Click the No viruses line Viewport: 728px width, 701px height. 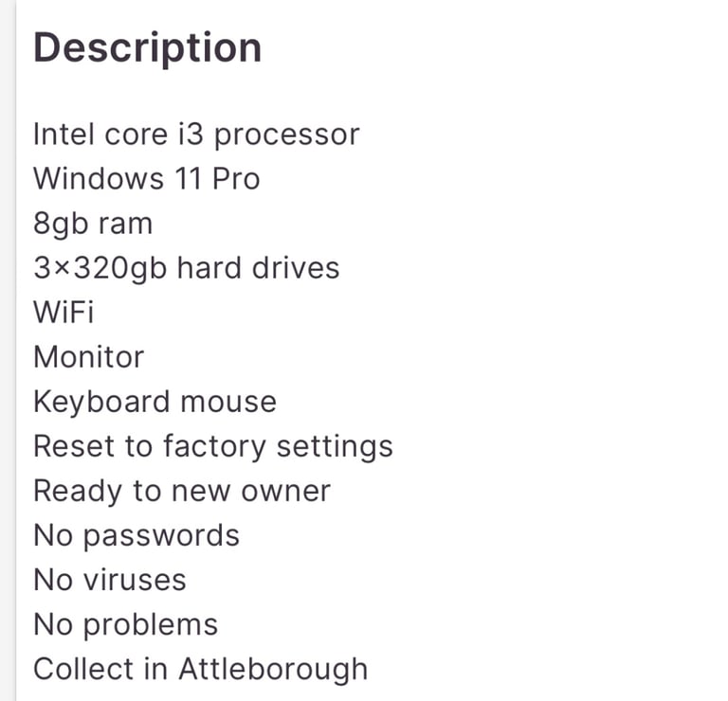coord(110,580)
